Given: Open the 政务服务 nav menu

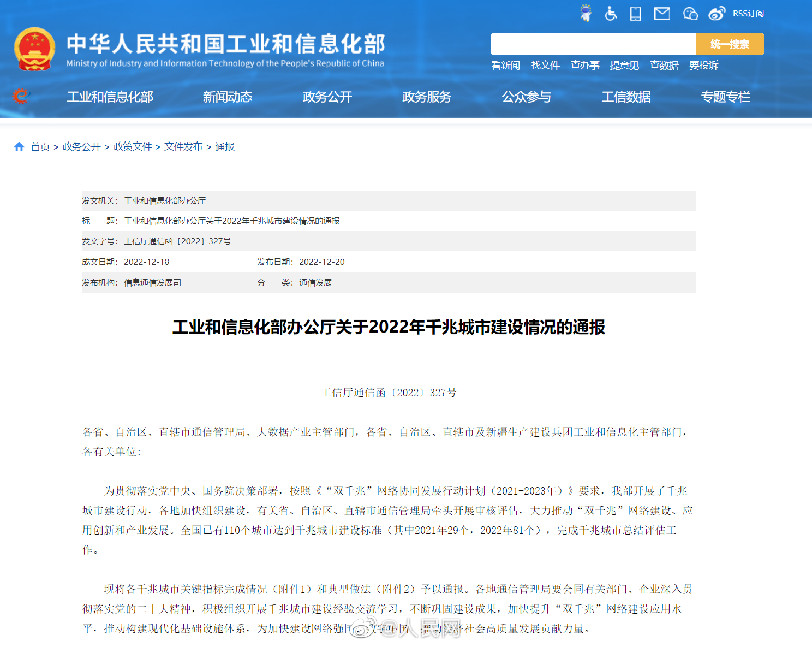Looking at the screenshot, I should point(427,97).
